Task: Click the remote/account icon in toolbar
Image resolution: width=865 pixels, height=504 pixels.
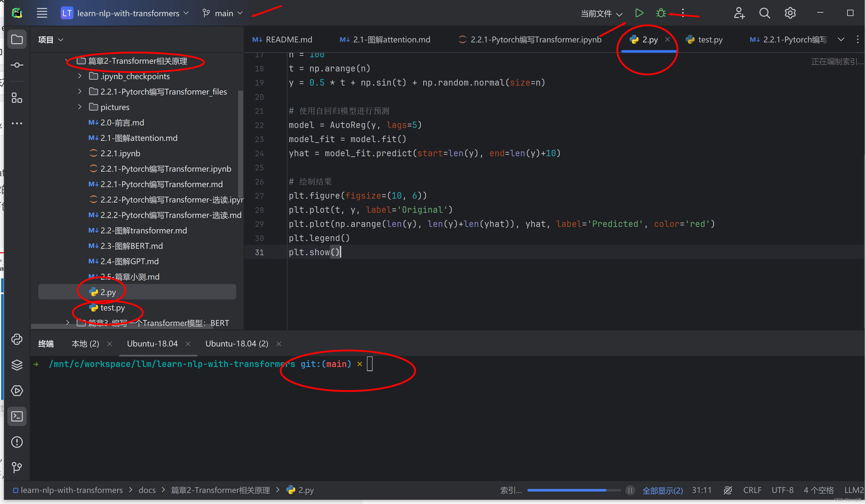Action: (x=738, y=13)
